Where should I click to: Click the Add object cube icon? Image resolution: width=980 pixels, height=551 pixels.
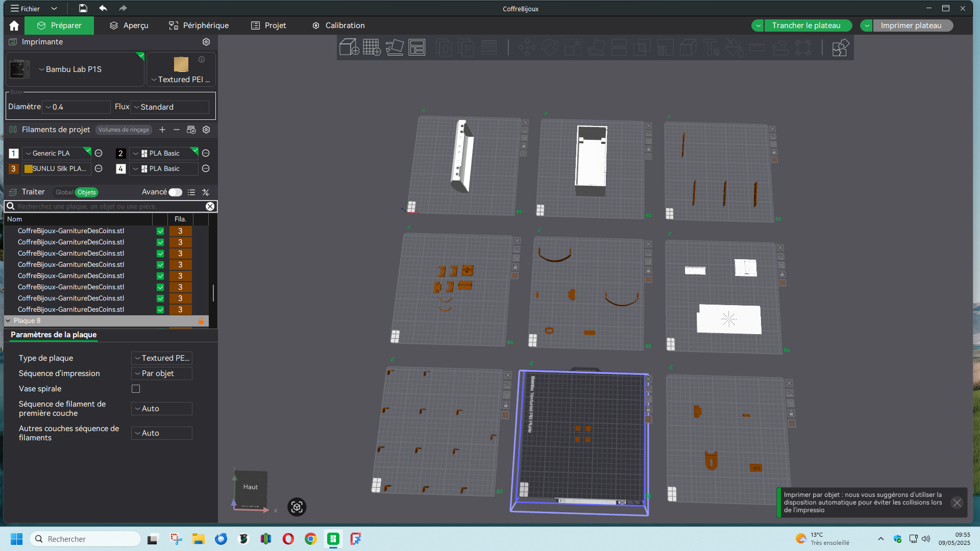coord(349,47)
